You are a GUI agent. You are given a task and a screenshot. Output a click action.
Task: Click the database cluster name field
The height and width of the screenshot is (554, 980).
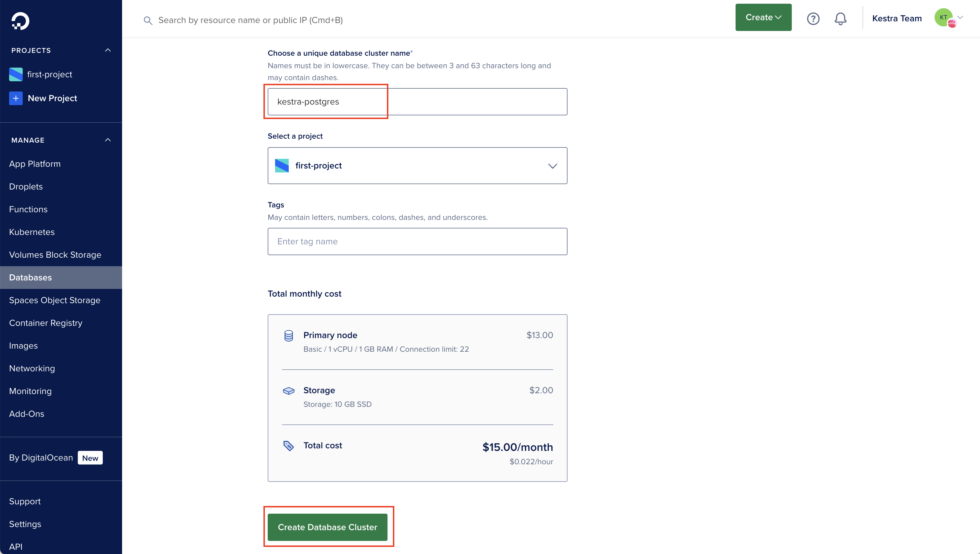click(x=417, y=102)
